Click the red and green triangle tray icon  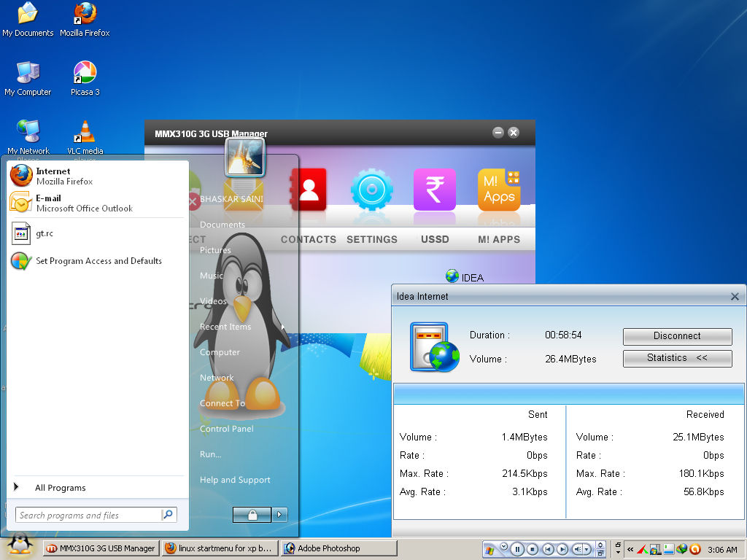click(x=642, y=550)
